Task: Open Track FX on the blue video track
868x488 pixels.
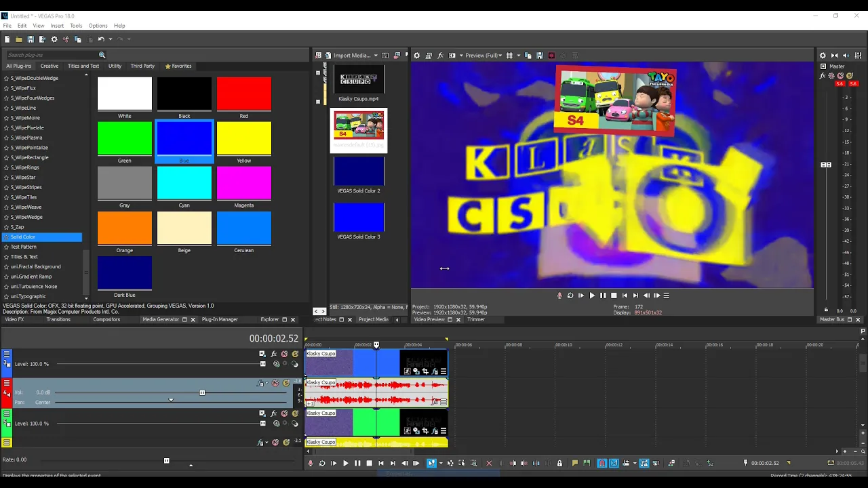Action: [273, 354]
